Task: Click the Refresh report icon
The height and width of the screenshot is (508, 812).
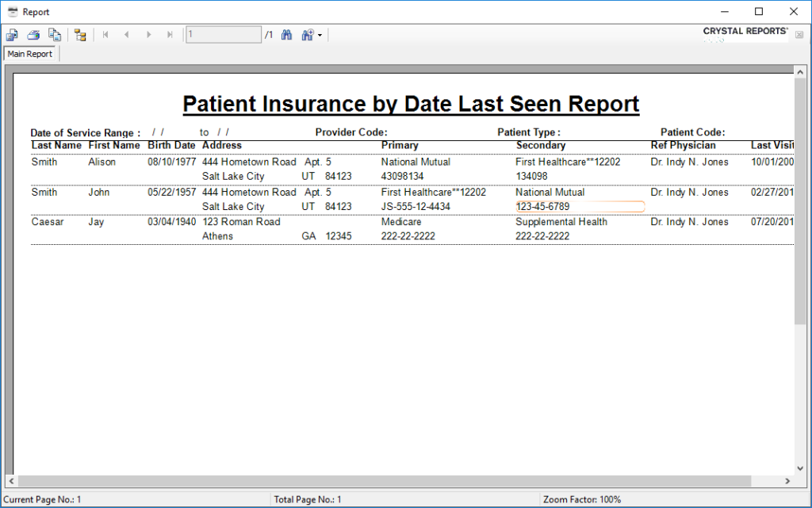Action: [x=55, y=34]
